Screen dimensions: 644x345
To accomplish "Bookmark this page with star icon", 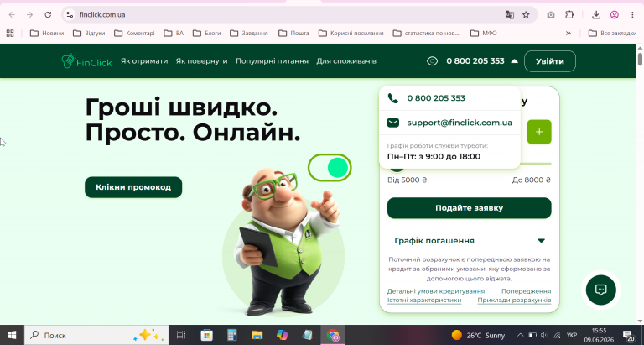I will click(526, 15).
